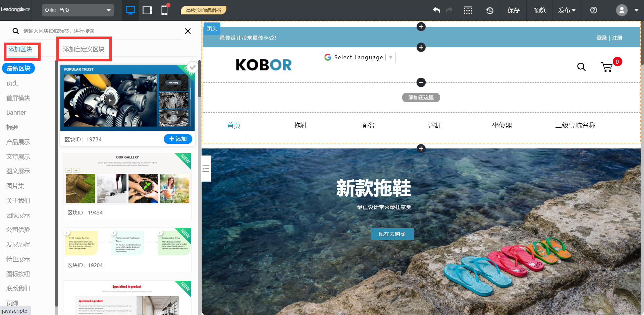Click the 添加 button for block 19734

(178, 139)
